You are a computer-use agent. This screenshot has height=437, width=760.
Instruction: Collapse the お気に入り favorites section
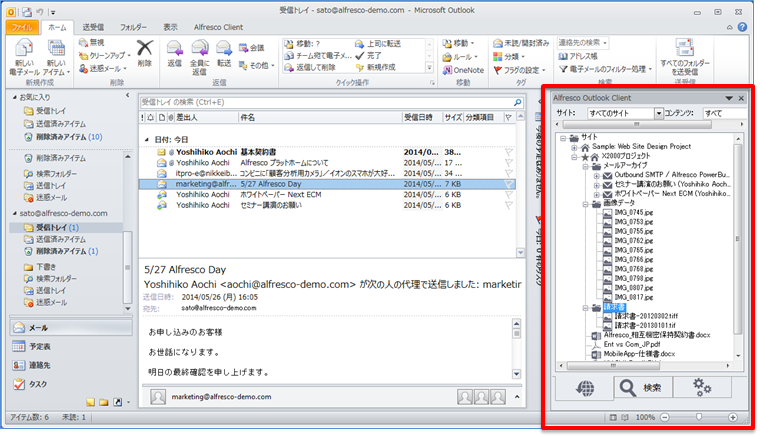[15, 97]
